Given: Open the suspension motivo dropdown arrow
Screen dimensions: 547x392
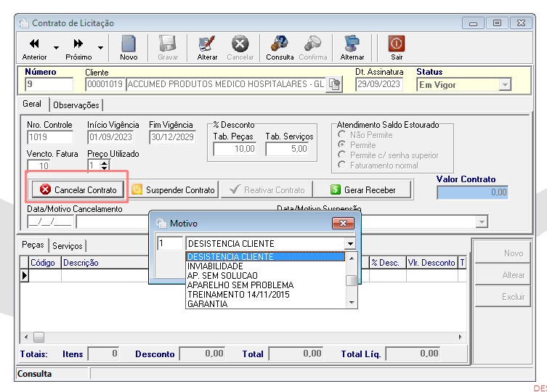Looking at the screenshot, I should pyautogui.click(x=482, y=222).
